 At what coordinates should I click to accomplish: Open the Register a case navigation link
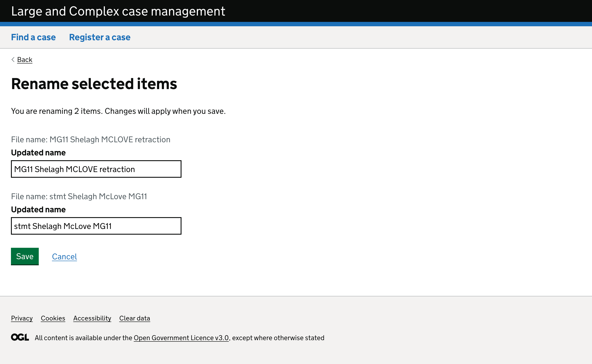pos(100,37)
